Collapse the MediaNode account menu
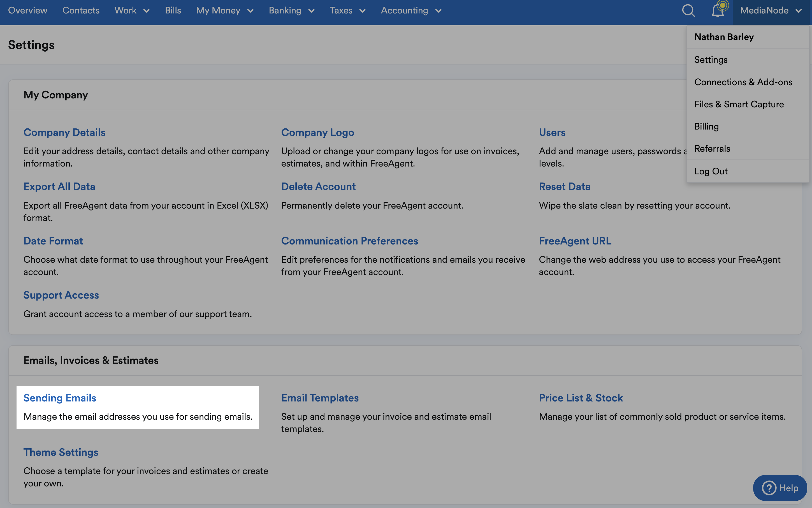 click(x=771, y=10)
